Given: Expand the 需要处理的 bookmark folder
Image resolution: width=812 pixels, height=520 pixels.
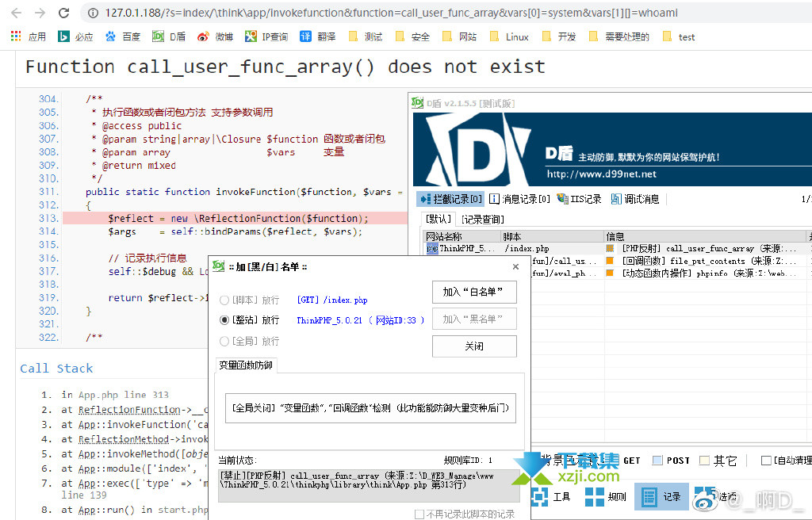Looking at the screenshot, I should 619,36.
